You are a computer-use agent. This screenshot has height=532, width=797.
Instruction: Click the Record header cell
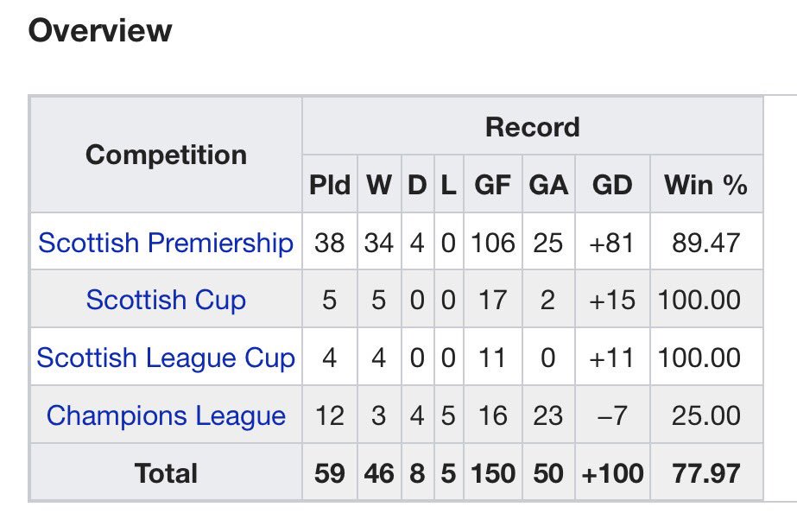pos(533,127)
